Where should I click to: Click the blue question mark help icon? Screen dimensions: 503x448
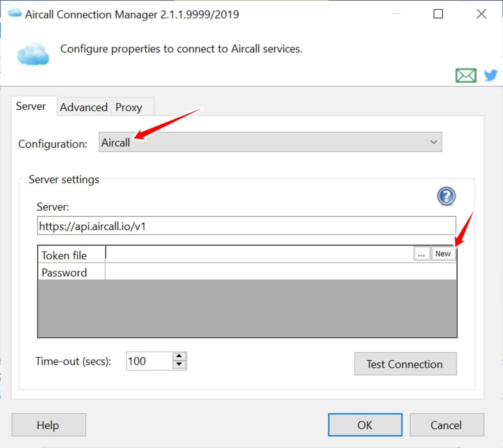coord(446,197)
